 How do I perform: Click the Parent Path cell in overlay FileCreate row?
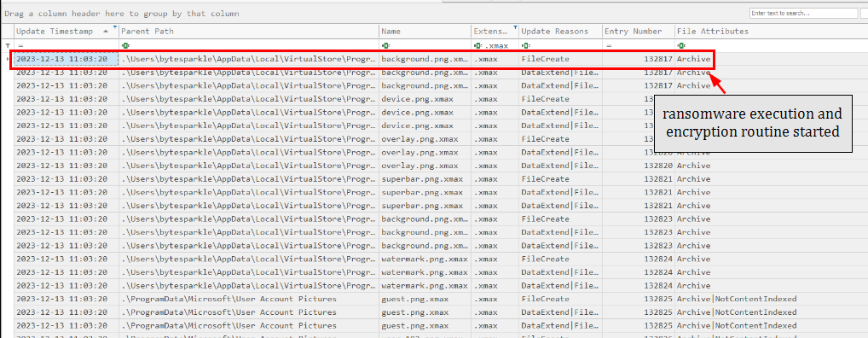click(x=249, y=139)
